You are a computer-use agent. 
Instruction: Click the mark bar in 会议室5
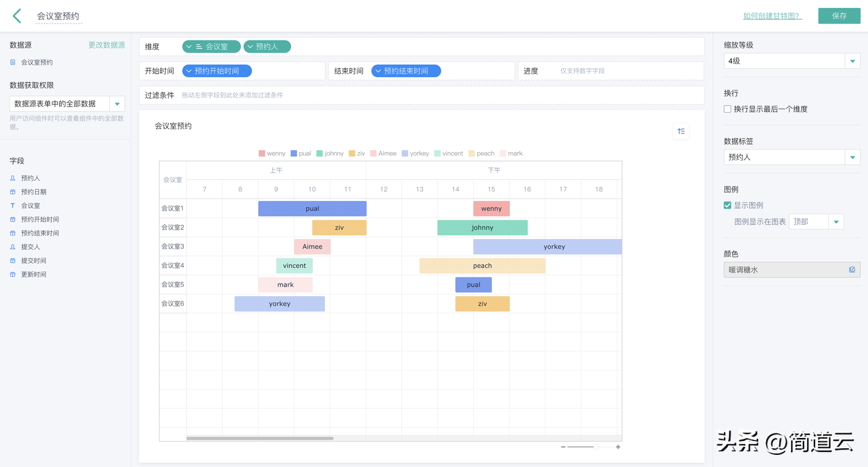pyautogui.click(x=286, y=285)
